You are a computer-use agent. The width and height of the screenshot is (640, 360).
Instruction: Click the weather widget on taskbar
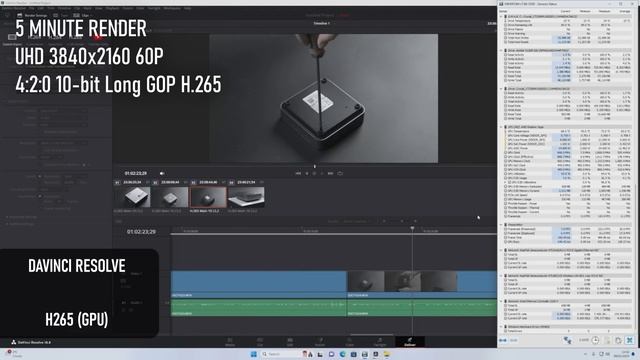[14, 354]
